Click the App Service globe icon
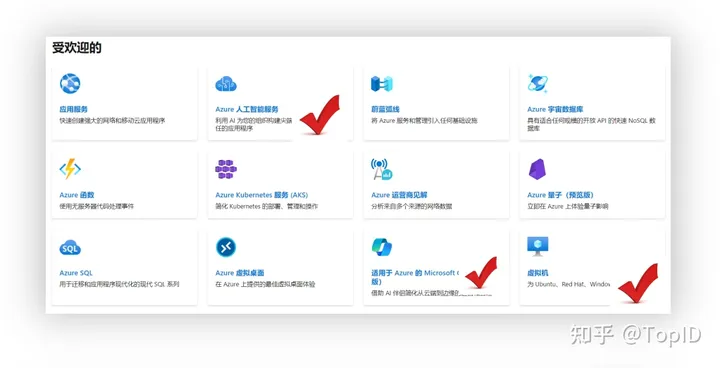The height and width of the screenshot is (368, 720). pyautogui.click(x=70, y=84)
